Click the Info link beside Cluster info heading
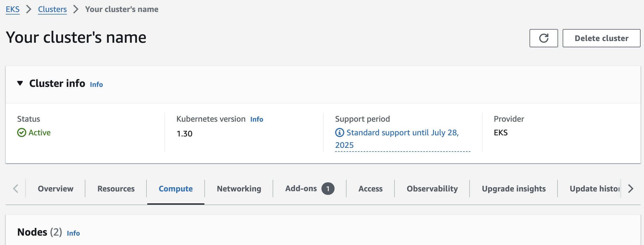644x245 pixels. (96, 84)
